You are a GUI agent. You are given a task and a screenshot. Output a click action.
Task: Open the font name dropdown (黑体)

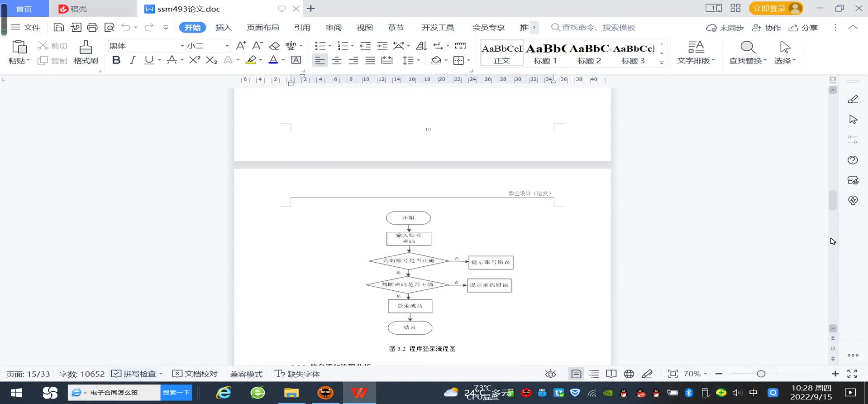click(182, 46)
